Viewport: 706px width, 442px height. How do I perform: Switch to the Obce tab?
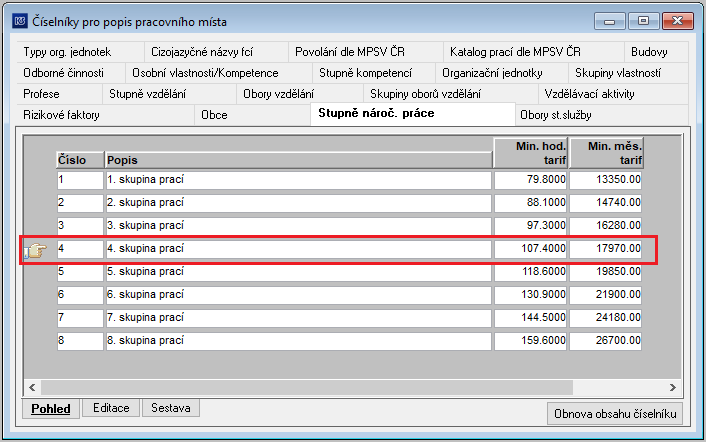tap(253, 115)
